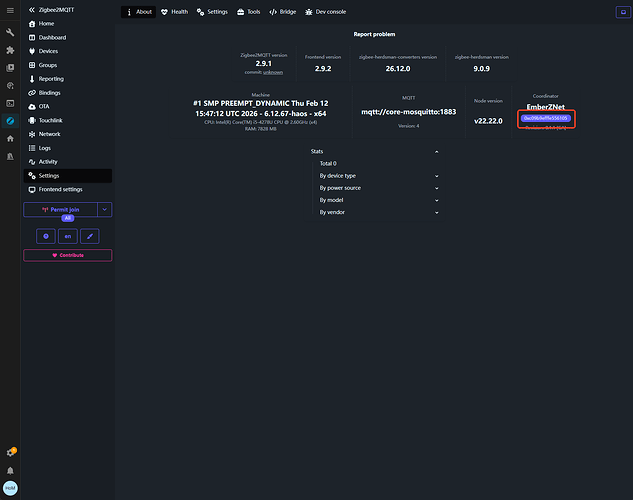Screen dimensions: 633x500
Task: Expand the By device type section
Action: 379,176
